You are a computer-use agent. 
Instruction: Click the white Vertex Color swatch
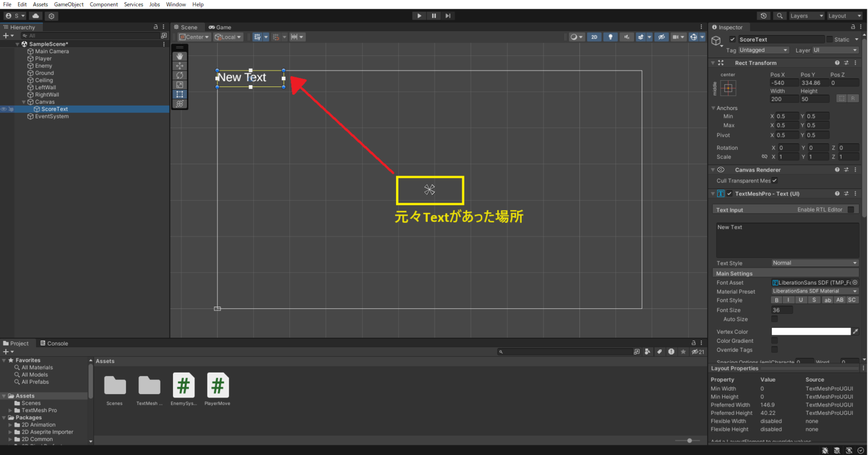tap(810, 331)
